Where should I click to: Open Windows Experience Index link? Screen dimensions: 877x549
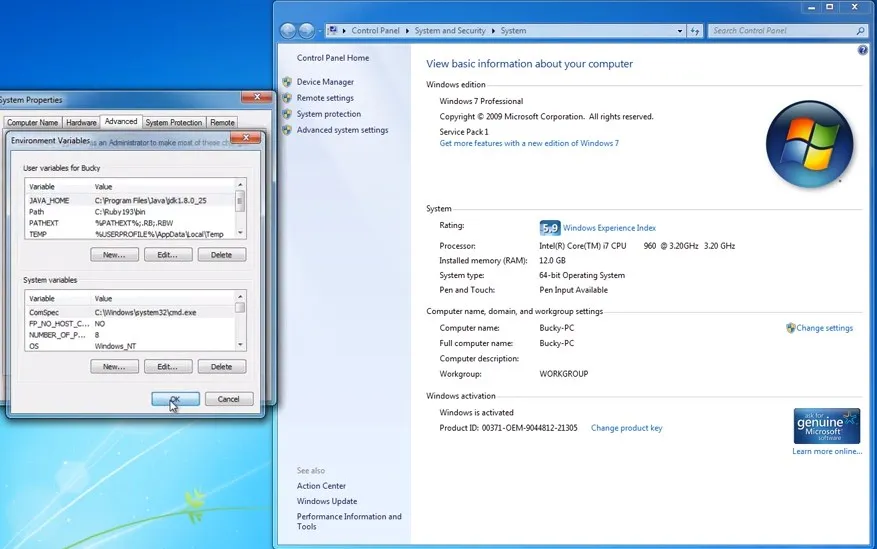coord(609,228)
